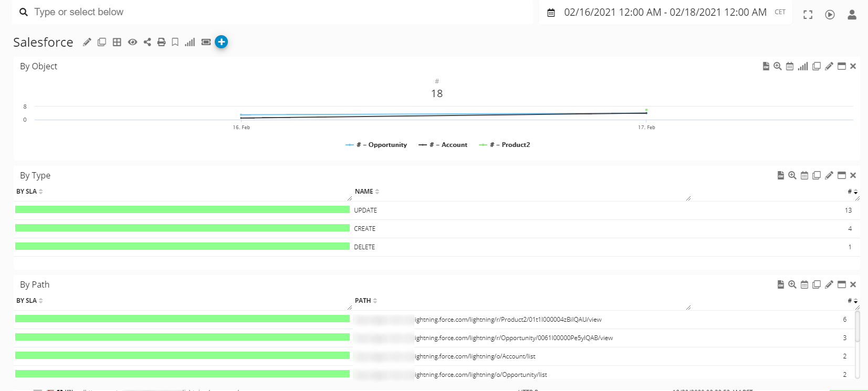Print the Salesforce dashboard
This screenshot has height=391, width=868.
pos(161,42)
